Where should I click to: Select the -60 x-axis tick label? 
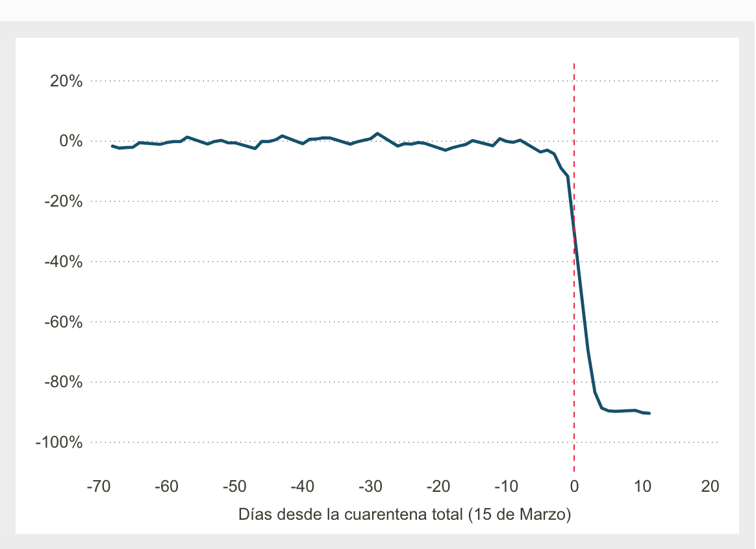point(166,487)
